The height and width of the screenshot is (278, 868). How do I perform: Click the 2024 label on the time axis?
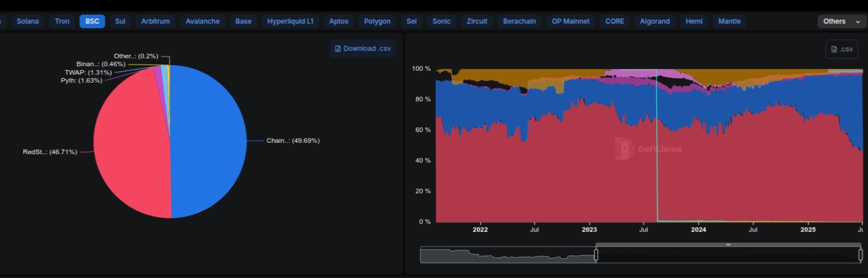tap(699, 230)
